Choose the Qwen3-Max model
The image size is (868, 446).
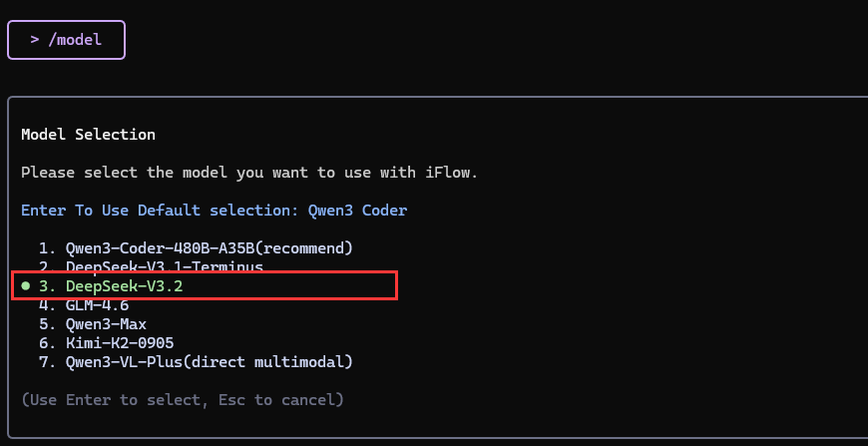tap(106, 323)
